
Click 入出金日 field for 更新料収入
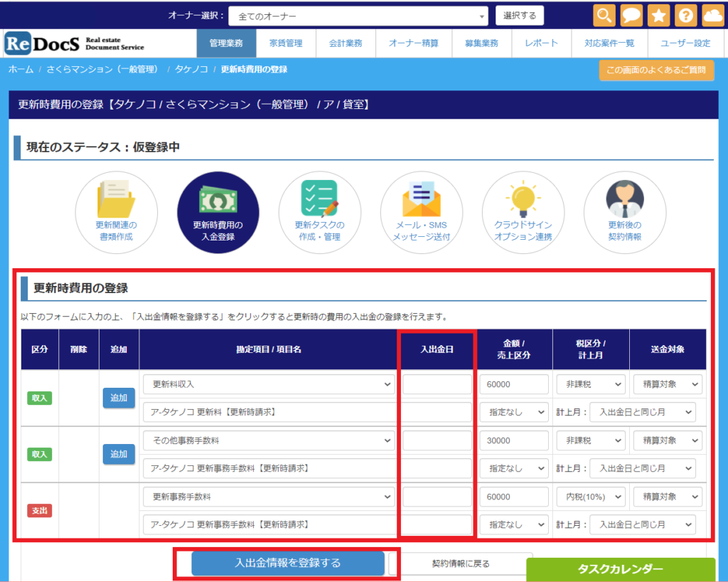click(x=437, y=384)
